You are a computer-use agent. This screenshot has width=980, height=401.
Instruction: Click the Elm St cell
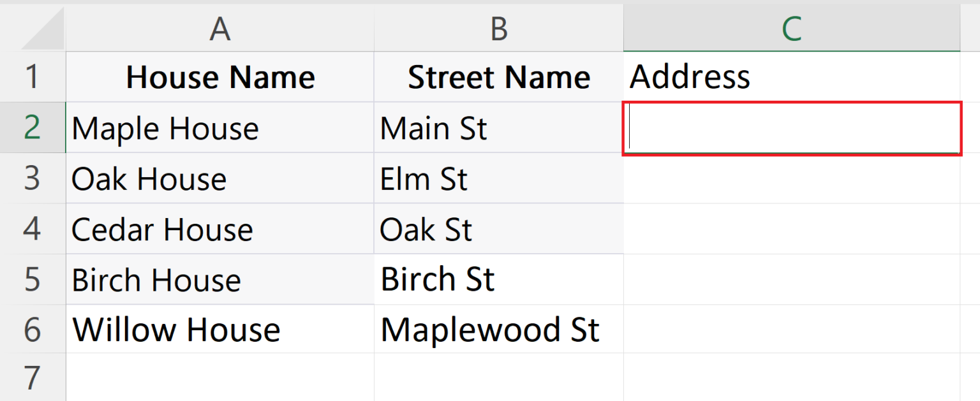click(x=498, y=179)
